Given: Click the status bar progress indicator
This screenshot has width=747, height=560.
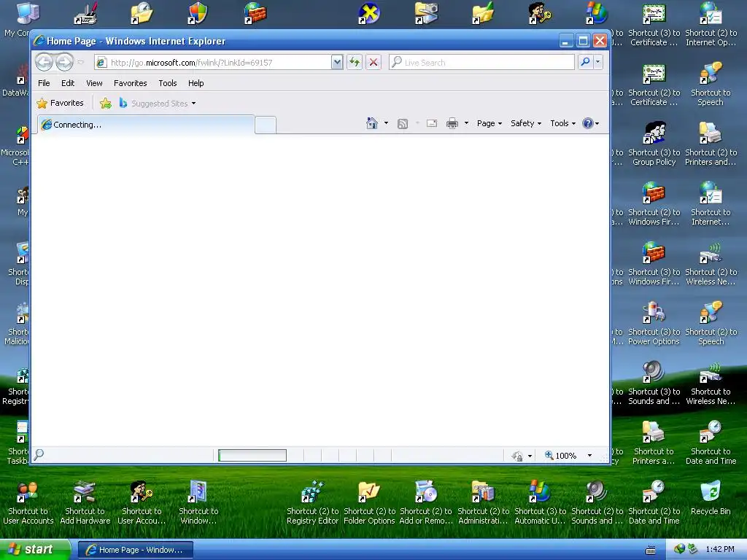Looking at the screenshot, I should [x=252, y=456].
